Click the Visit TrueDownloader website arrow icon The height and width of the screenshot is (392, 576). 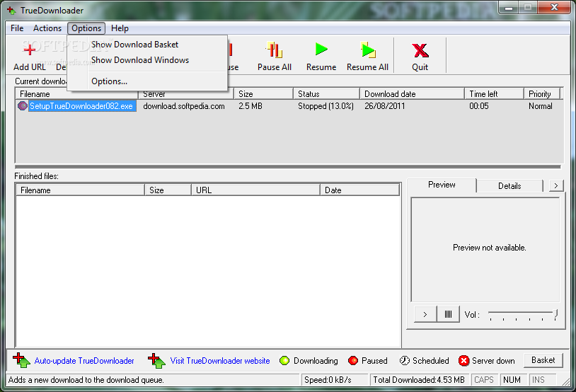click(157, 360)
